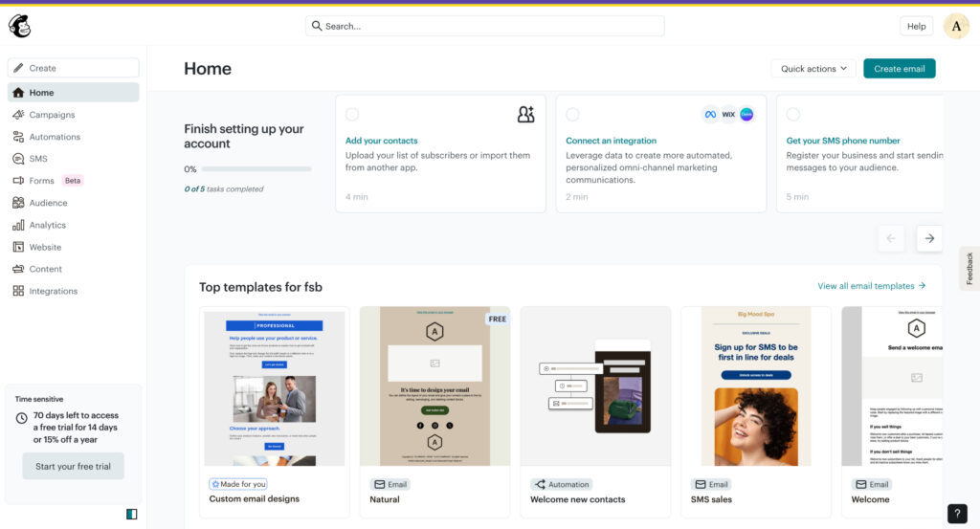Click the Forms sidebar icon
Screen dimensions: 980x529
click(18, 181)
